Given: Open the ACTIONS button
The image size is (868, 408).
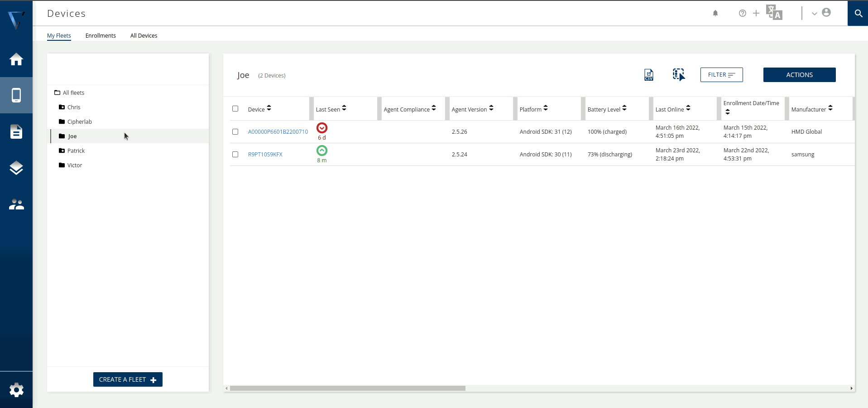Looking at the screenshot, I should (x=800, y=75).
